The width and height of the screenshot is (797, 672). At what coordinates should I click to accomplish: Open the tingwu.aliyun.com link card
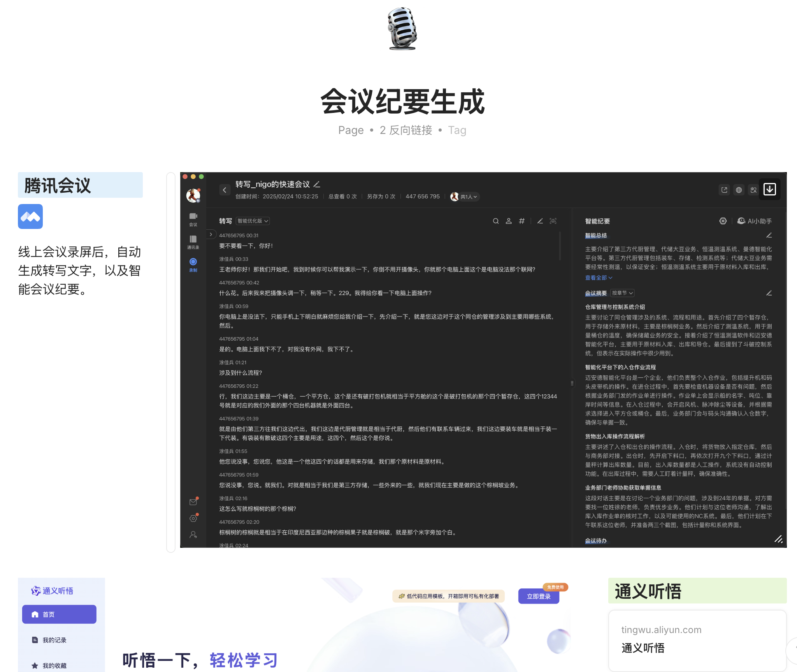tap(697, 640)
